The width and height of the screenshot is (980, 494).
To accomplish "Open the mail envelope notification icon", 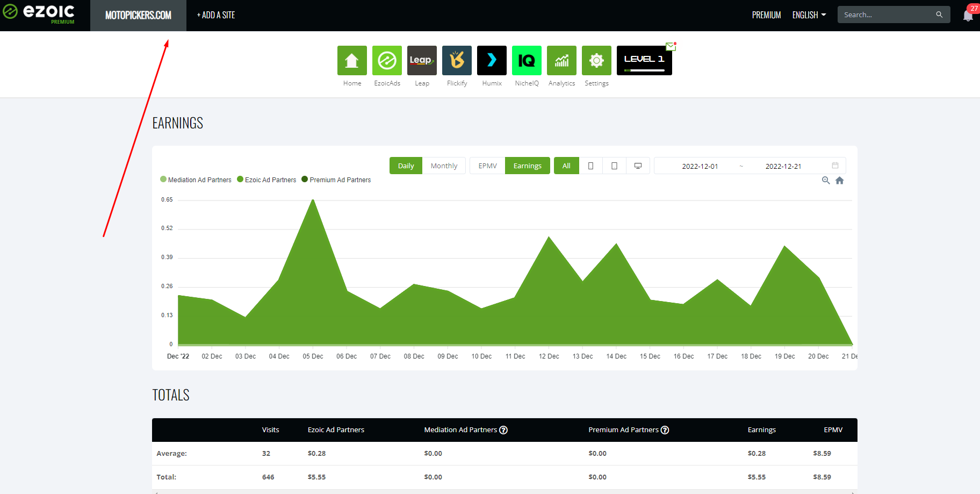I will pos(671,46).
